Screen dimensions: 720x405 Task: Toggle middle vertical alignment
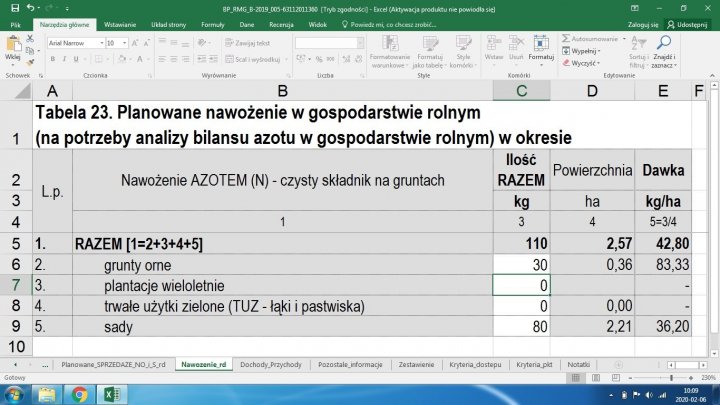(x=174, y=43)
